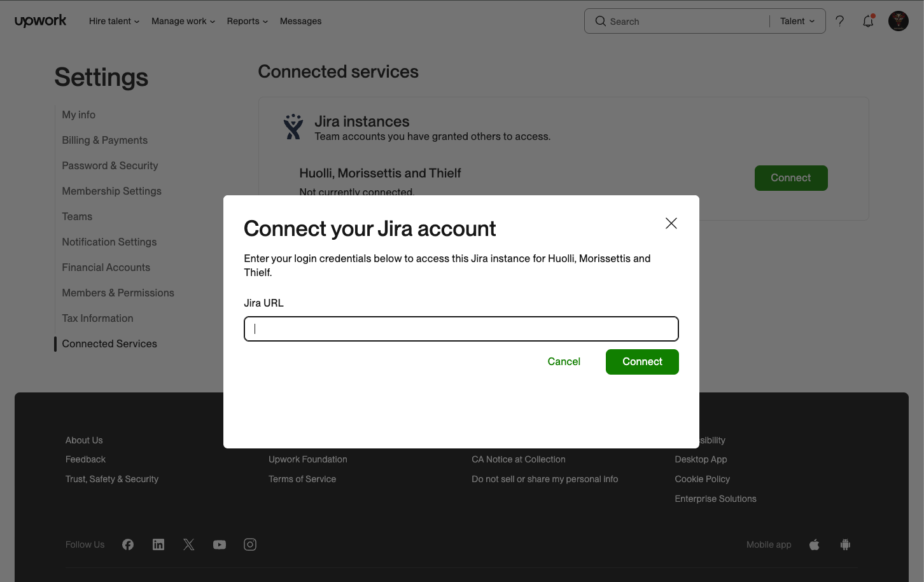This screenshot has height=582, width=924.
Task: Open notifications bell icon
Action: 869,21
